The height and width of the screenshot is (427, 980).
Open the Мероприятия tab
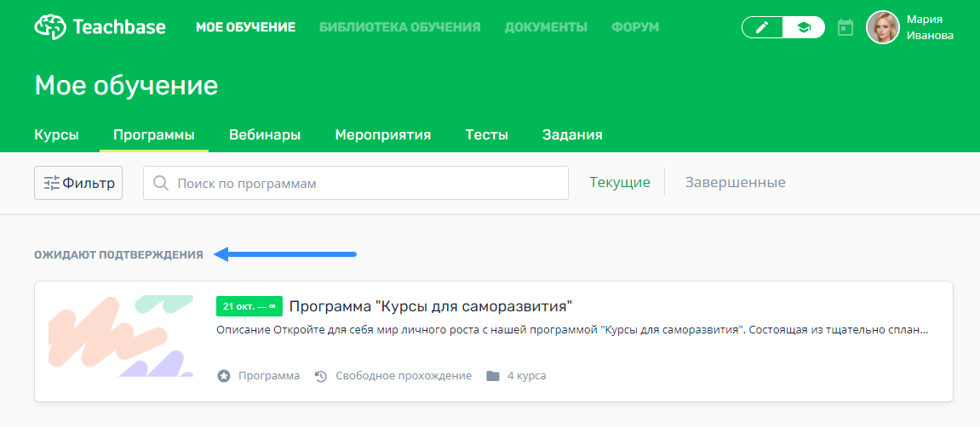[x=383, y=135]
